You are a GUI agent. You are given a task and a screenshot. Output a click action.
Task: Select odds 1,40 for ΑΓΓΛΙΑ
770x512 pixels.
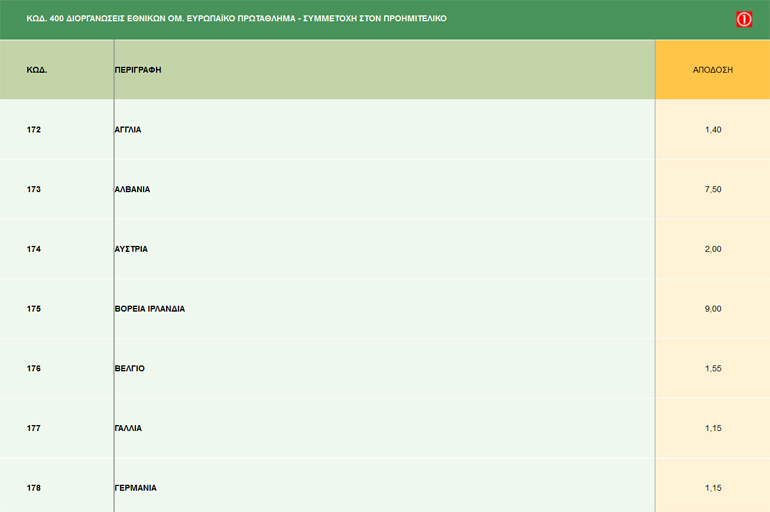coord(712,130)
